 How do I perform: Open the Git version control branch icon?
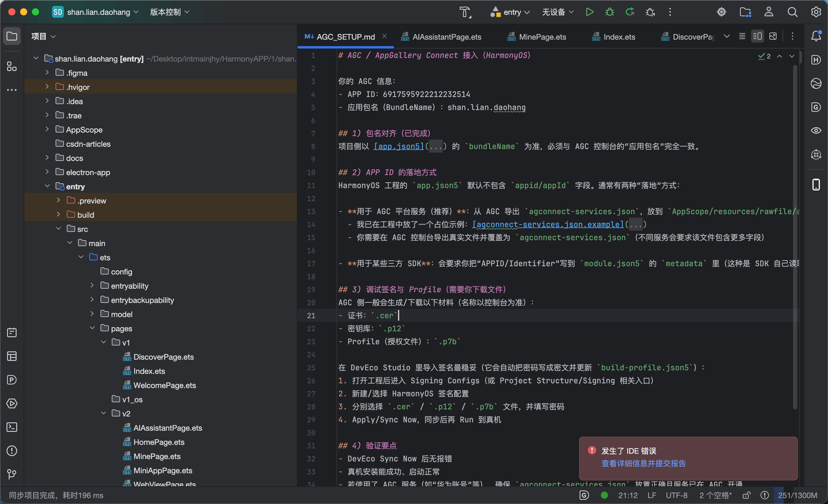click(12, 474)
